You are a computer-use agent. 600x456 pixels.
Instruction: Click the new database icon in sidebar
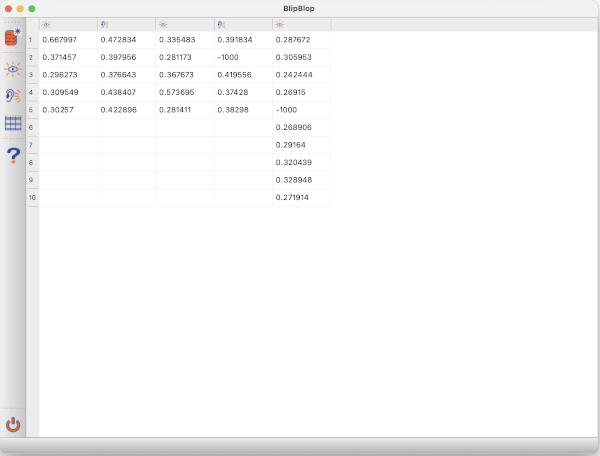tap(13, 38)
